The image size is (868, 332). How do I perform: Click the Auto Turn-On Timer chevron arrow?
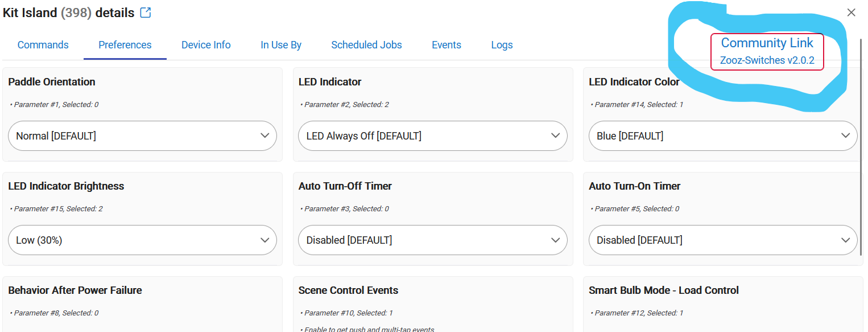pyautogui.click(x=846, y=240)
